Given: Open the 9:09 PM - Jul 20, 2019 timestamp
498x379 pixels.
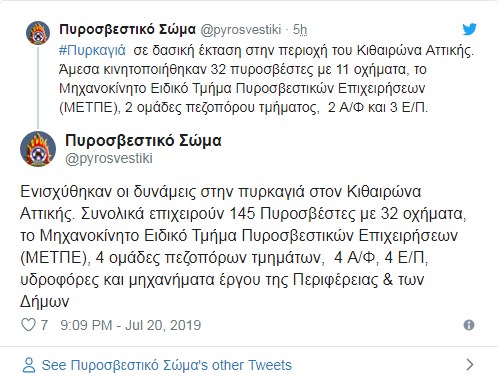Looking at the screenshot, I should (131, 325).
